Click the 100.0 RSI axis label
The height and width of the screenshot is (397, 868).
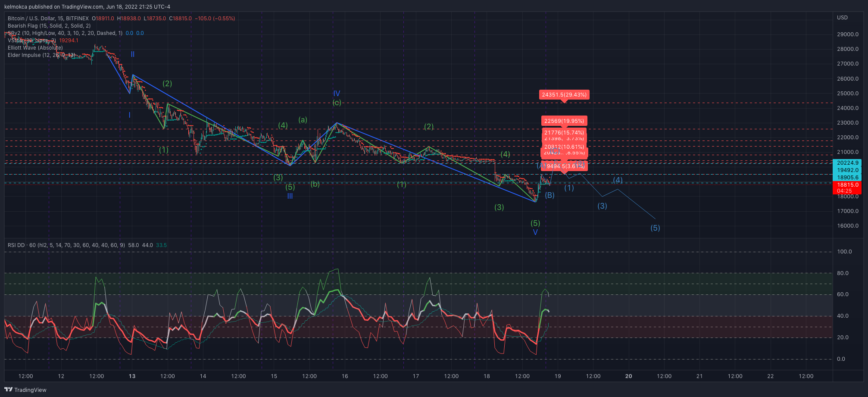coord(844,252)
